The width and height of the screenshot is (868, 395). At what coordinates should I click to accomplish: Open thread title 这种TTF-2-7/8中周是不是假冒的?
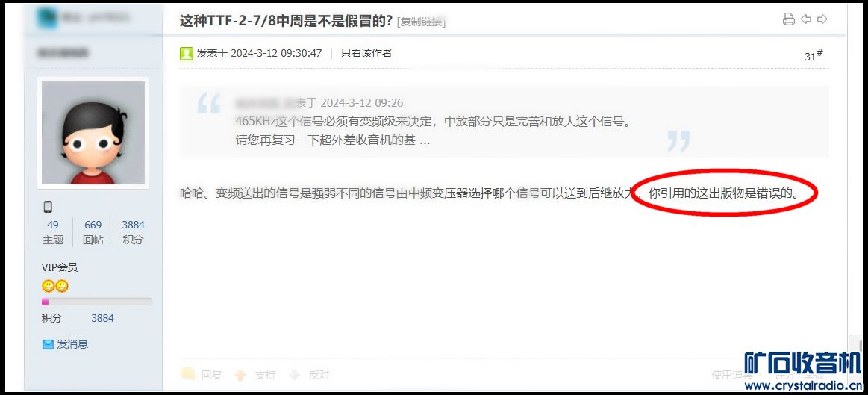pos(286,21)
